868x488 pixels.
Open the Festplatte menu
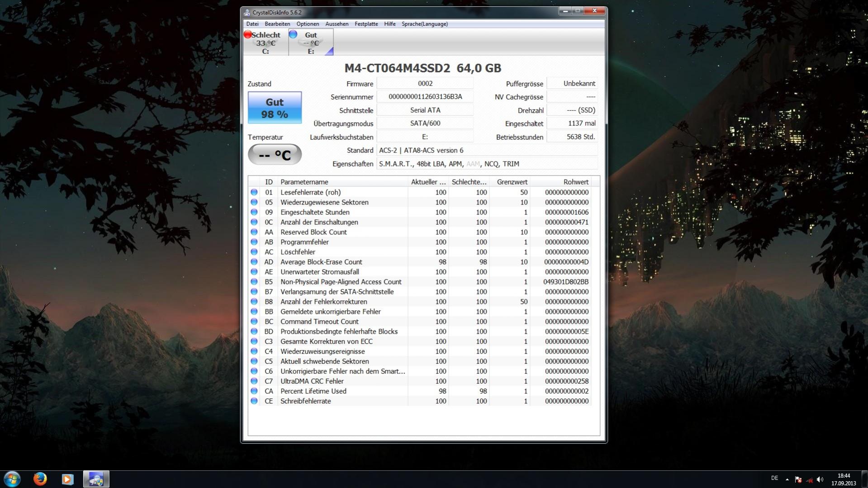tap(366, 24)
